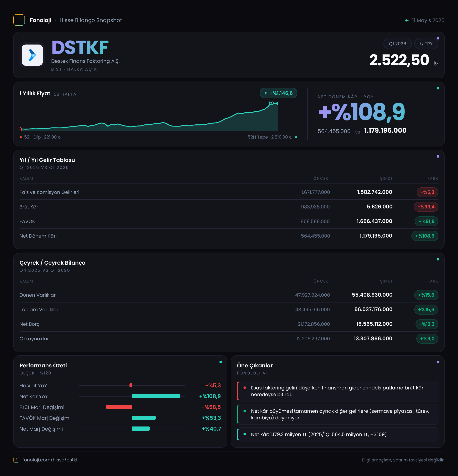
Task: Click the 'Yıl / Yıl Gelir Tablosu' heading
Action: 47,160
